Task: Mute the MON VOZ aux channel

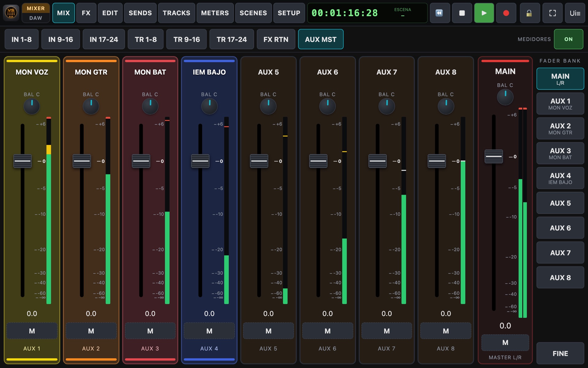Action: click(x=32, y=331)
